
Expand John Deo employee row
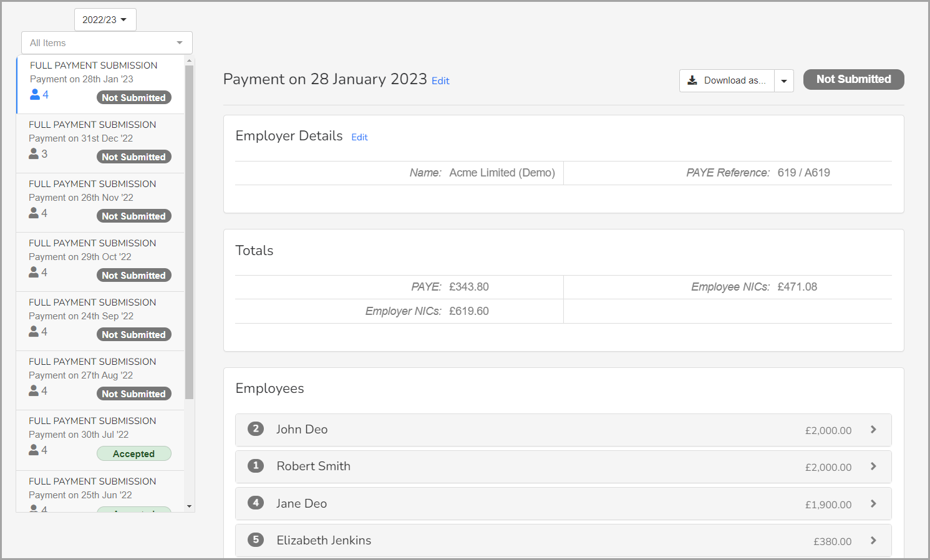pyautogui.click(x=563, y=430)
